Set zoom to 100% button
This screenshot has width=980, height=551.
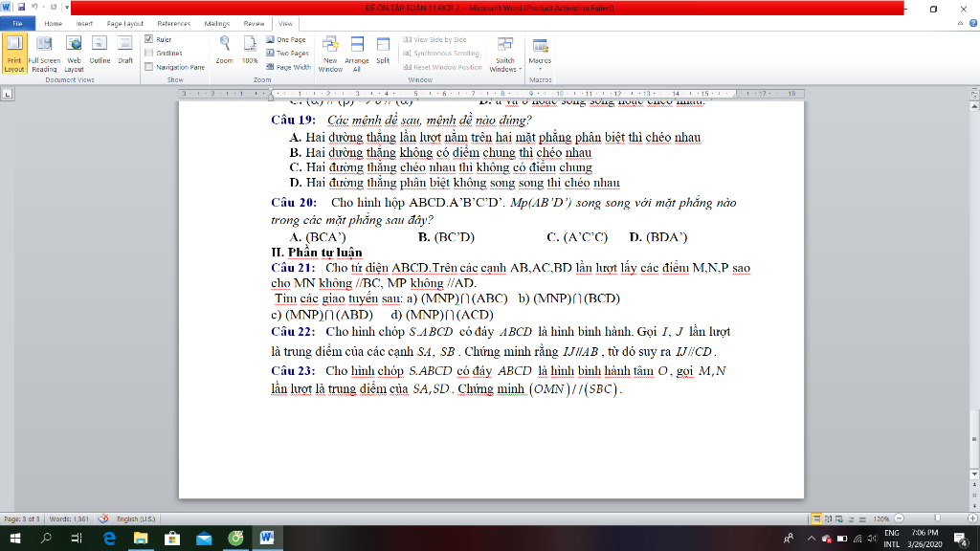pos(250,50)
